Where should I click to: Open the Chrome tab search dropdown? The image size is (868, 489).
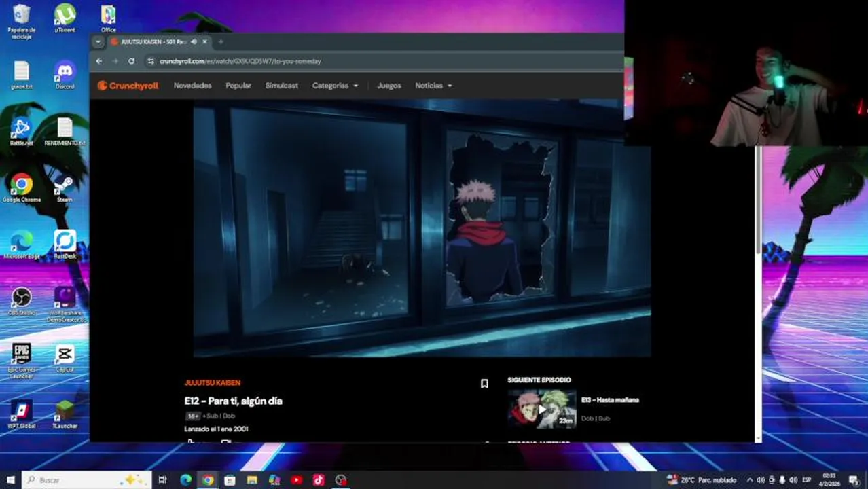(x=98, y=41)
